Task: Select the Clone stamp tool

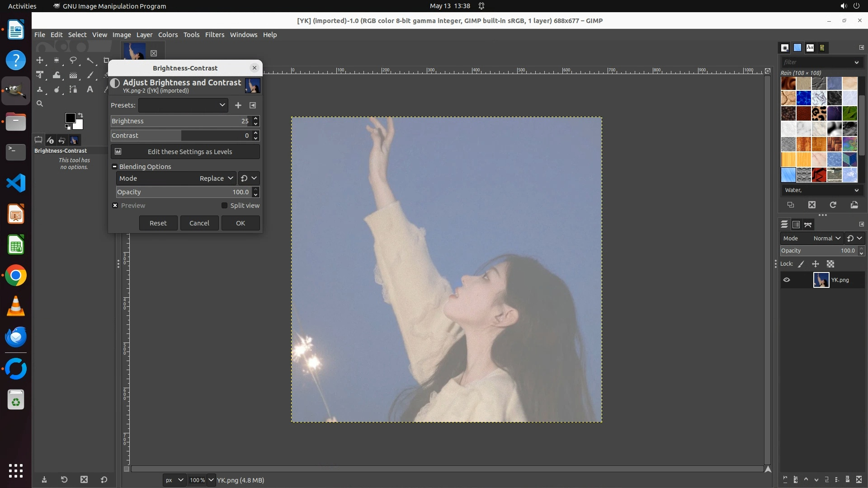Action: [x=40, y=89]
